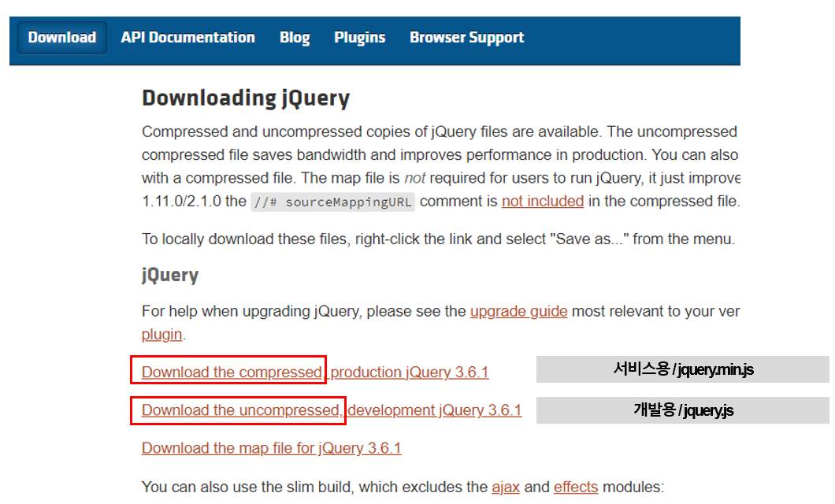The width and height of the screenshot is (835, 504).
Task: Click the 'Downloading jQuery' heading
Action: click(x=246, y=98)
